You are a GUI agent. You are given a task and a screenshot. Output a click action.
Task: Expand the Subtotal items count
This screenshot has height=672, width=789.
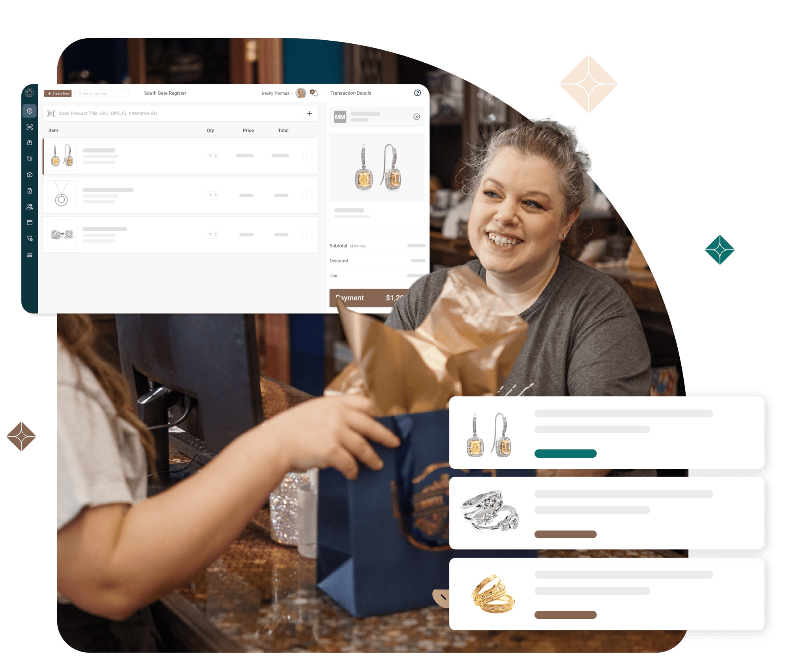coord(357,245)
